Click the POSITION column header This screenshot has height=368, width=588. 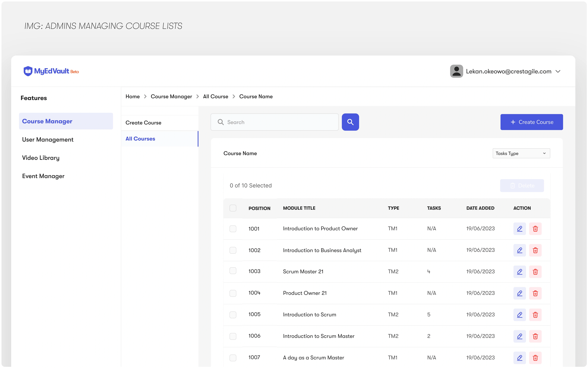(259, 208)
